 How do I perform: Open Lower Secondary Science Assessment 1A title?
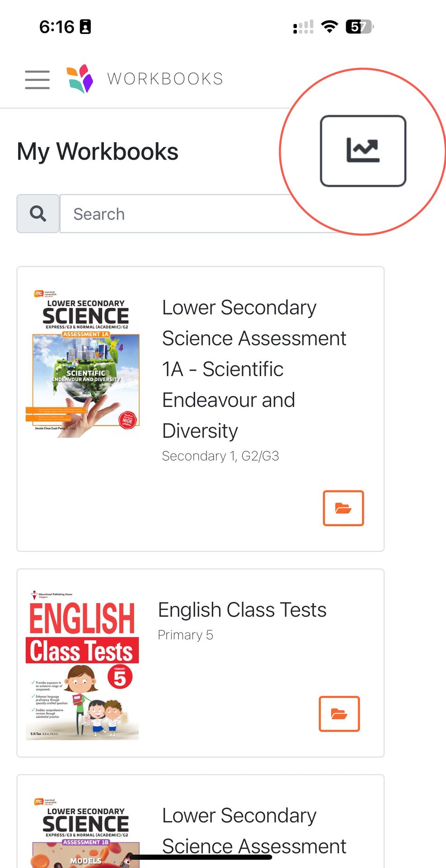pos(254,369)
